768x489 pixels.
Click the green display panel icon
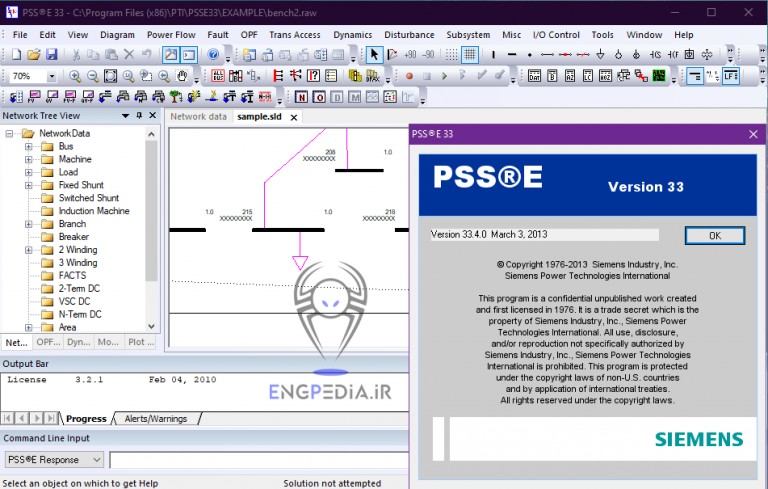[659, 76]
